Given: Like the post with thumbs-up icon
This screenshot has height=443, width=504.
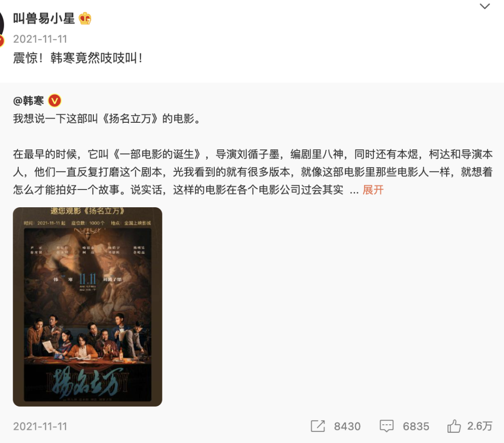Looking at the screenshot, I should [x=454, y=426].
